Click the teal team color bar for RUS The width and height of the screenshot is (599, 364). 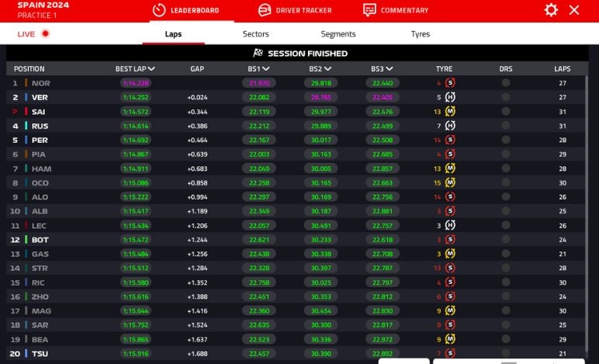tap(26, 126)
